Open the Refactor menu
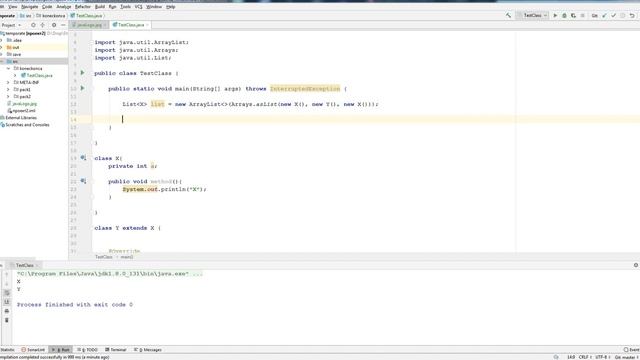 83,7
